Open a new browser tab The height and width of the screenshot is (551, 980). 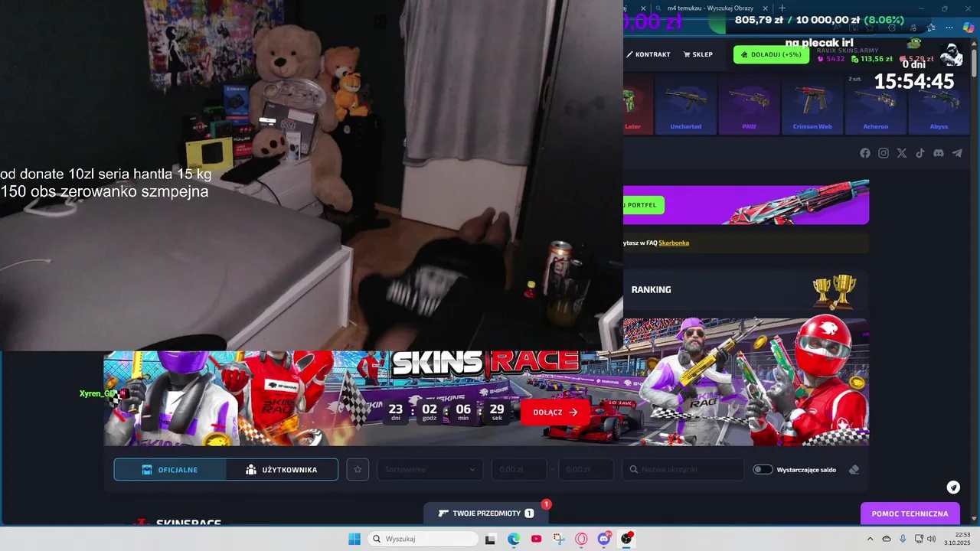(x=782, y=8)
